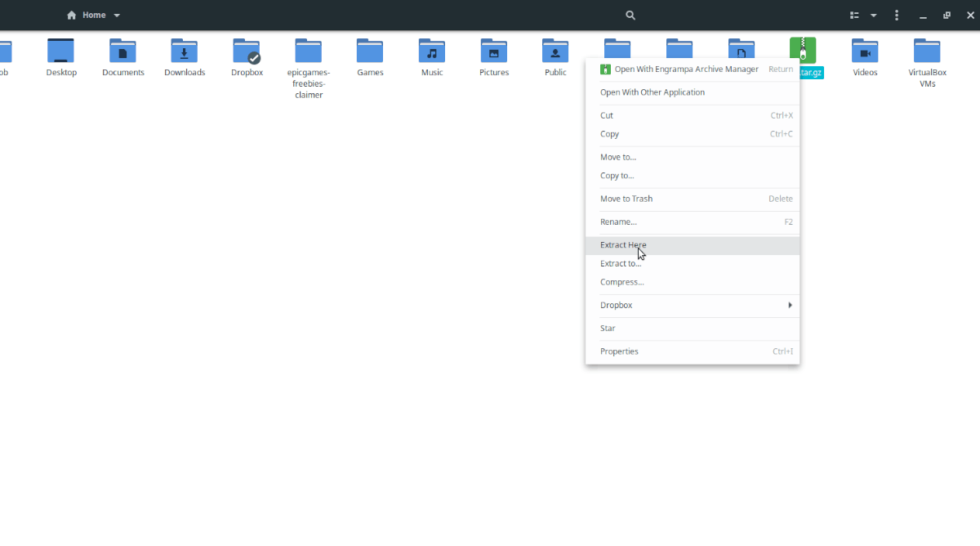Select Move to Trash menu entry
This screenshot has height=546, width=980.
tap(693, 199)
